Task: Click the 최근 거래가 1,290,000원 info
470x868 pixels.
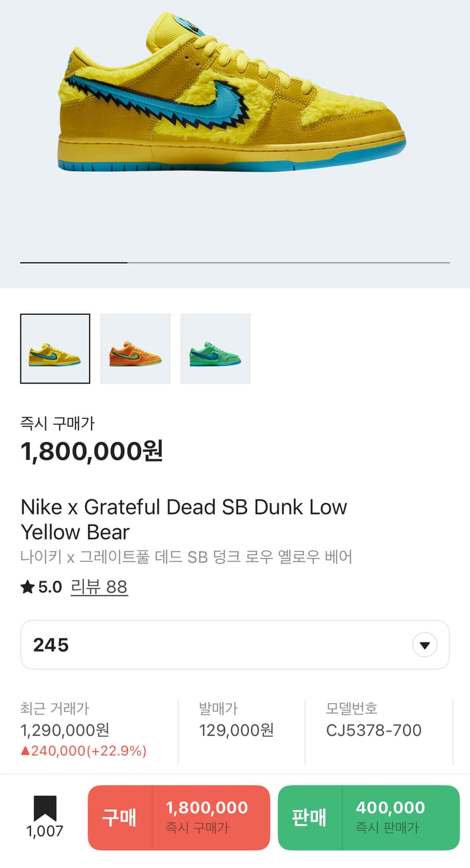Action: click(65, 730)
